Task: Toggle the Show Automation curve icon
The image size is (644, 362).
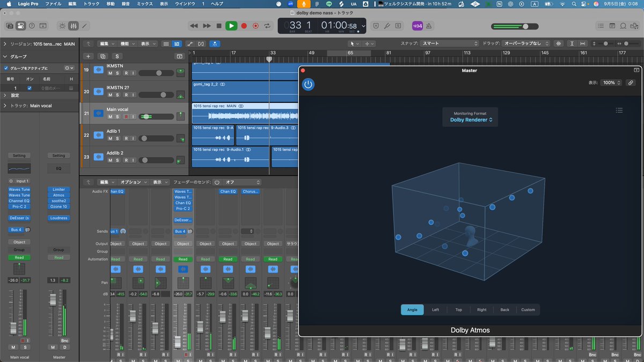Action: pyautogui.click(x=189, y=43)
